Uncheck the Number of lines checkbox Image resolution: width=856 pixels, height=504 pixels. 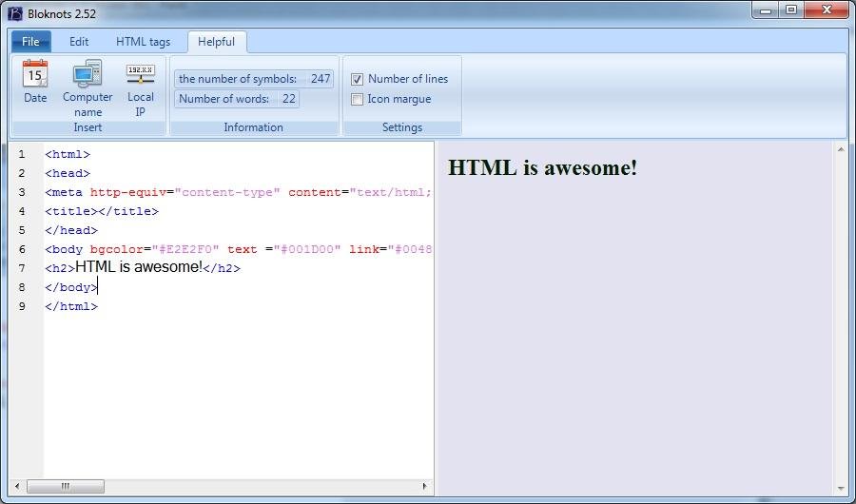[x=358, y=79]
